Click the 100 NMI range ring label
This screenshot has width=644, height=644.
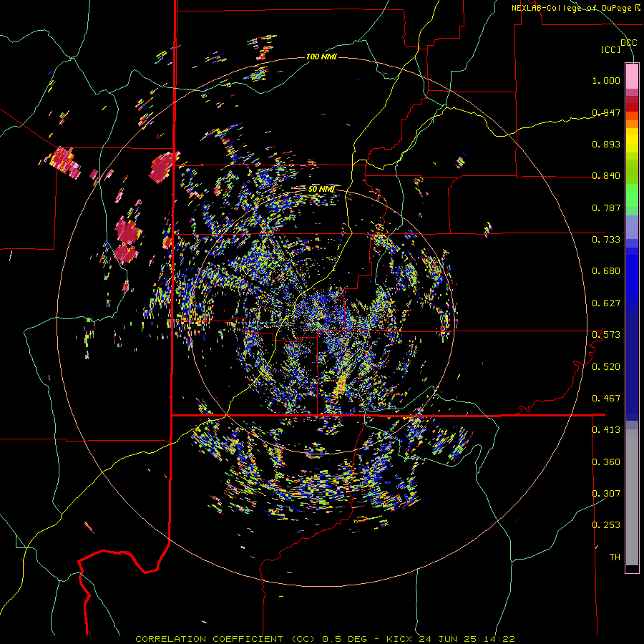321,57
